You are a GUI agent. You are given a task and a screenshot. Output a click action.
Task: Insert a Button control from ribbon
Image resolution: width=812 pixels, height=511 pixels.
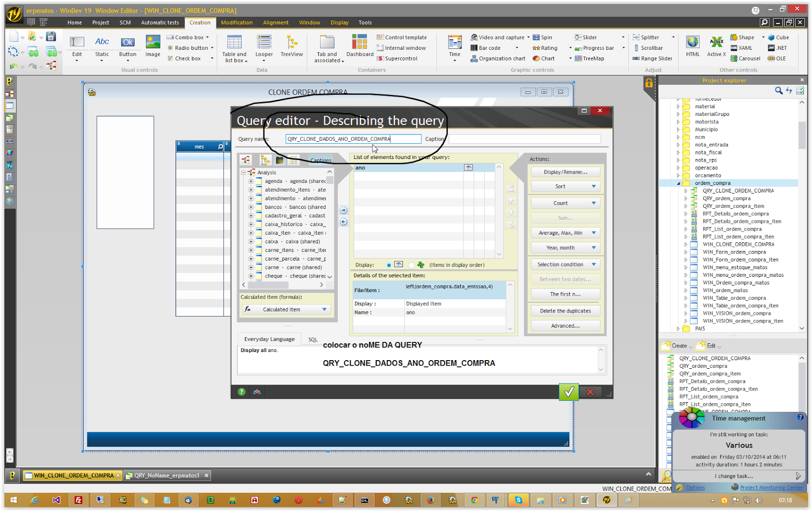pyautogui.click(x=128, y=46)
